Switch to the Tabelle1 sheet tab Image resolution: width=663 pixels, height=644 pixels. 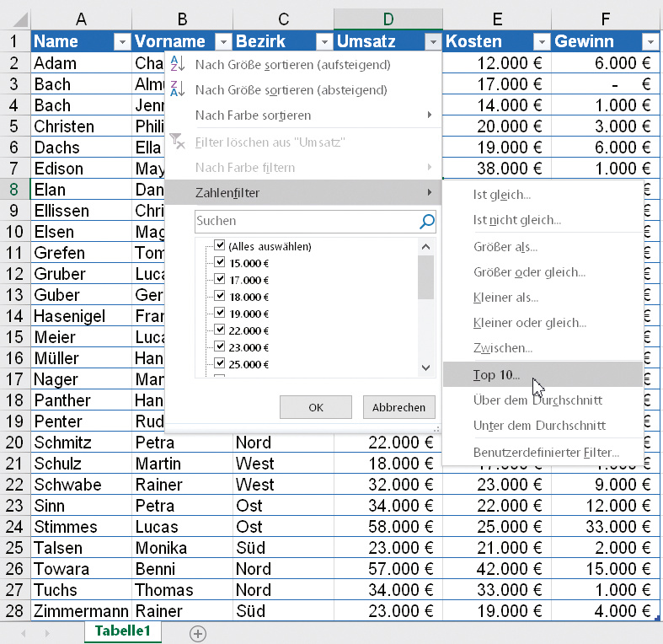click(x=122, y=631)
